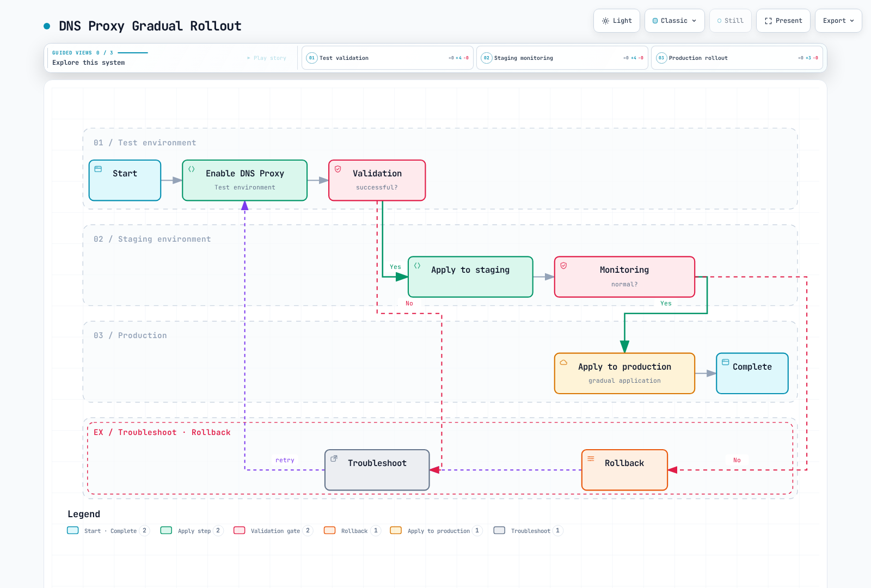
Task: Enter Present mode
Action: point(783,21)
